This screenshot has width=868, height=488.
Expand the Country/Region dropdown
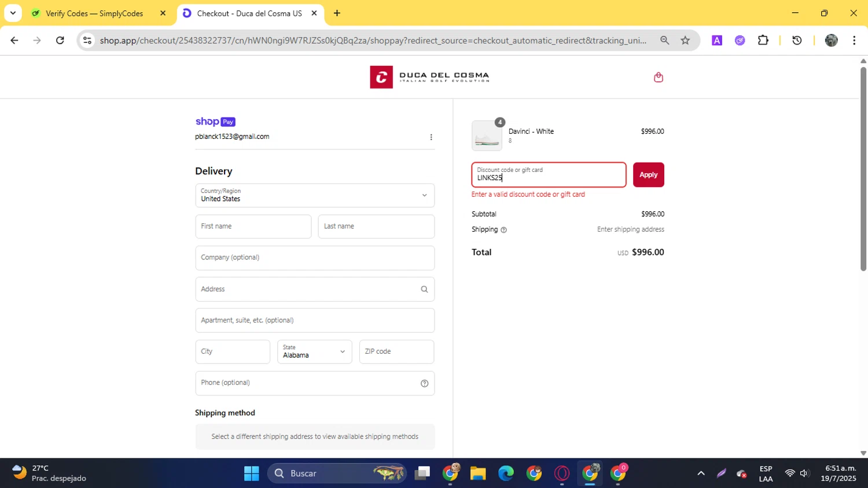pos(315,196)
